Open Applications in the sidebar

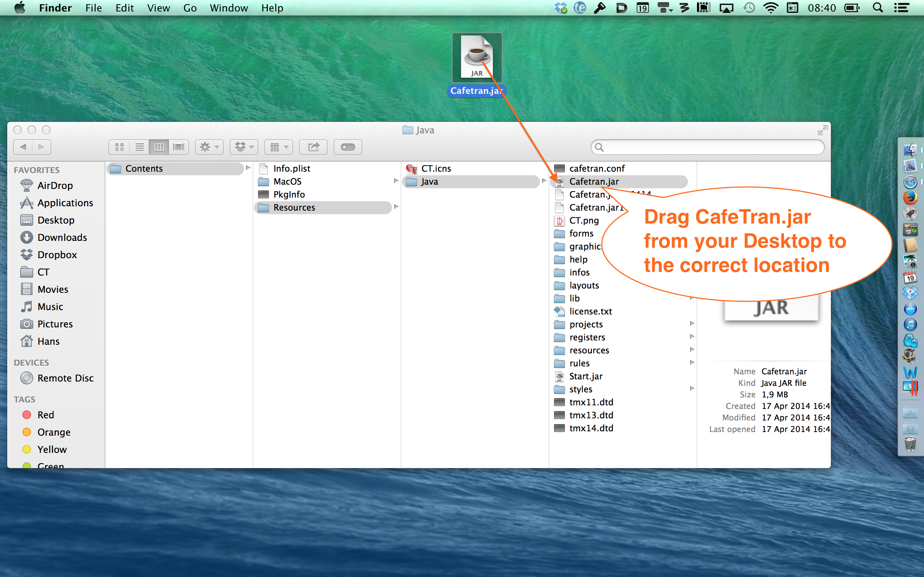point(65,203)
